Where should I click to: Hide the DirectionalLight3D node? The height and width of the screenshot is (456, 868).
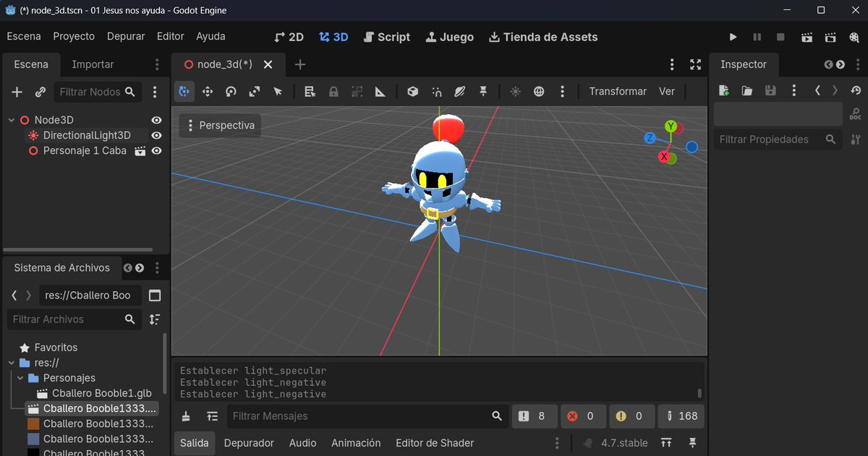pyautogui.click(x=156, y=135)
